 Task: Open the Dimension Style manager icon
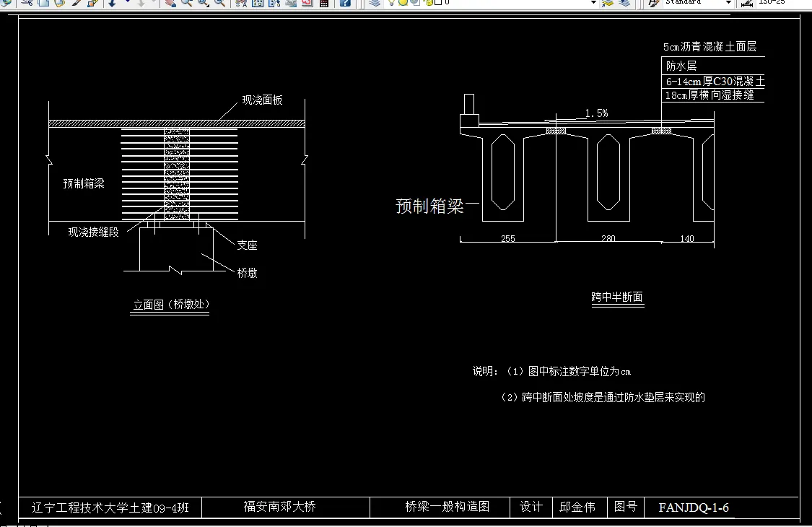pyautogui.click(x=747, y=3)
